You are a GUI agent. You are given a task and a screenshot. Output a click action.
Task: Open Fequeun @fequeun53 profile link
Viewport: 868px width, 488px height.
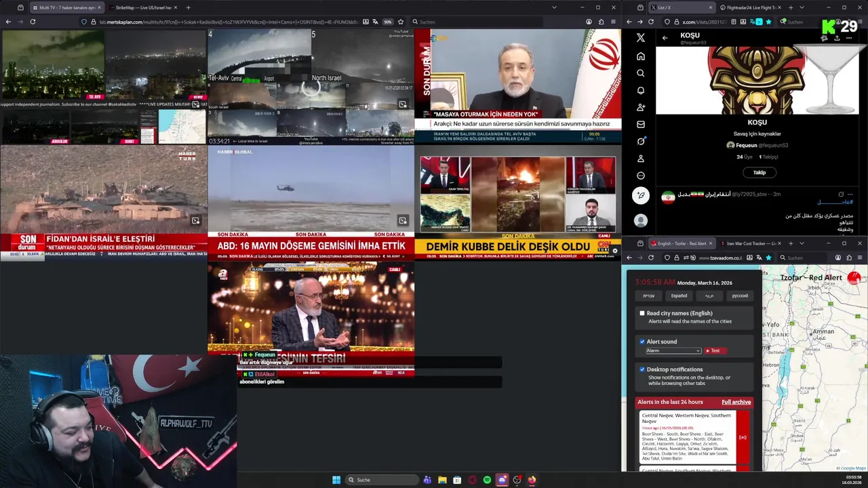[x=757, y=145]
